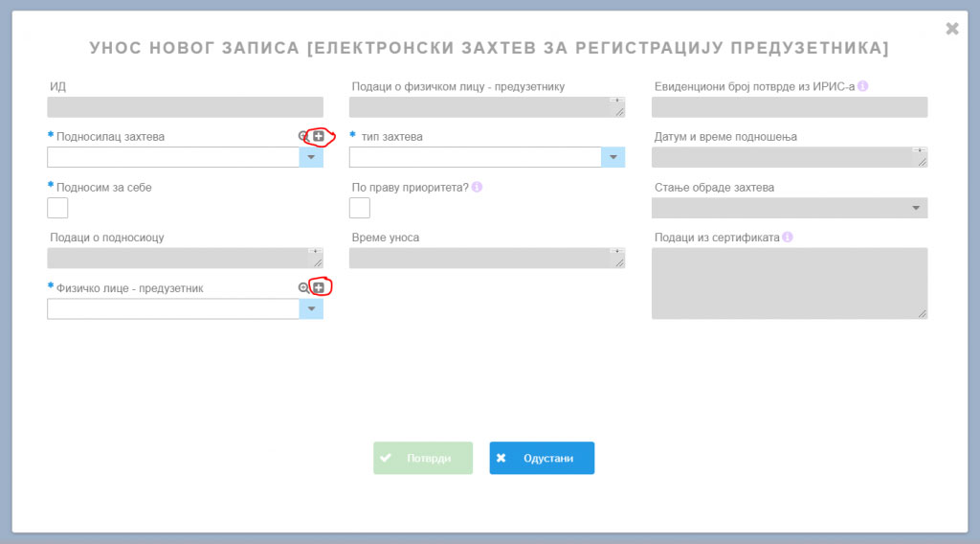Screen dimensions: 980x544
Task: Close the dialog with the X icon
Action: [x=951, y=29]
